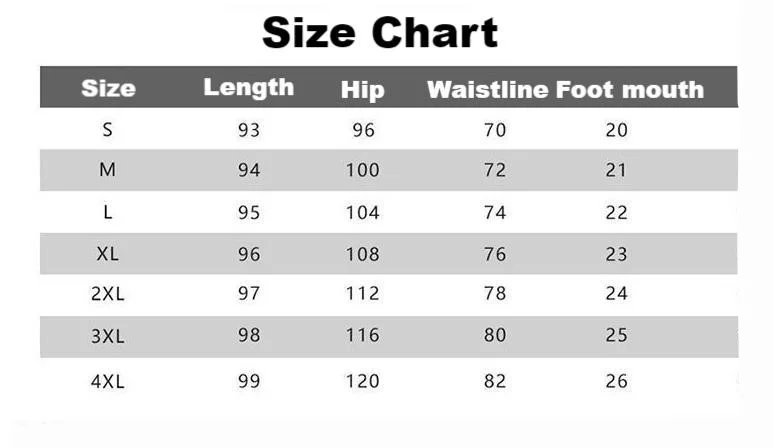Screen dimensions: 774x448
Task: Click the Foot mouth column header
Action: coord(630,89)
